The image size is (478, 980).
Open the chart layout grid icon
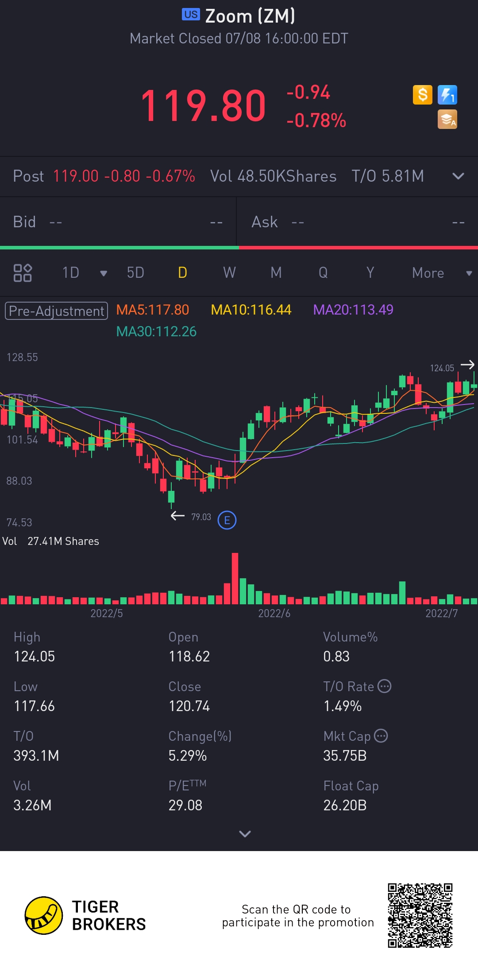pyautogui.click(x=23, y=273)
